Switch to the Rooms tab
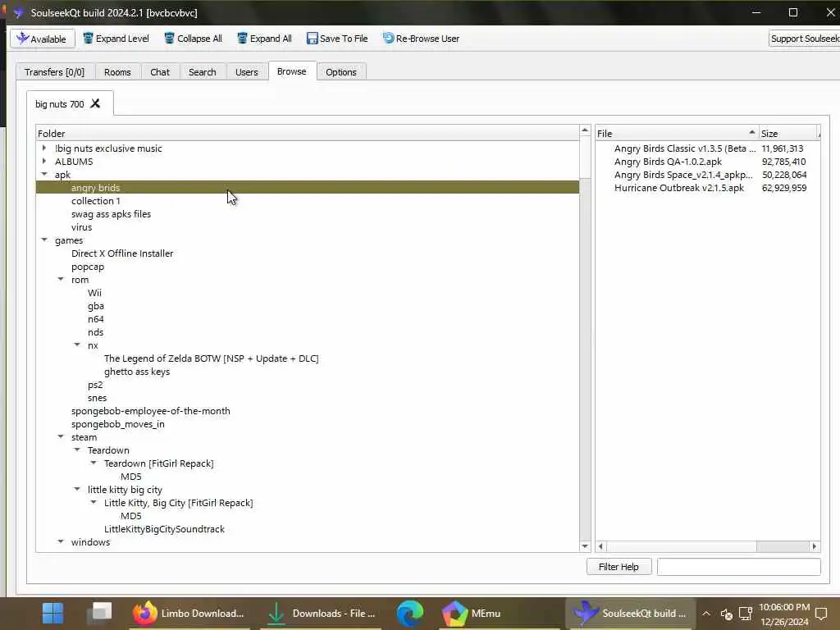Screen dimensions: 840x630 (x=117, y=72)
